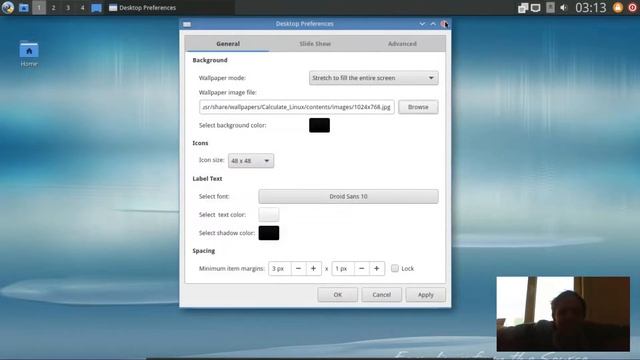This screenshot has height=360, width=640.
Task: Open the text color white swatch
Action: (x=269, y=215)
